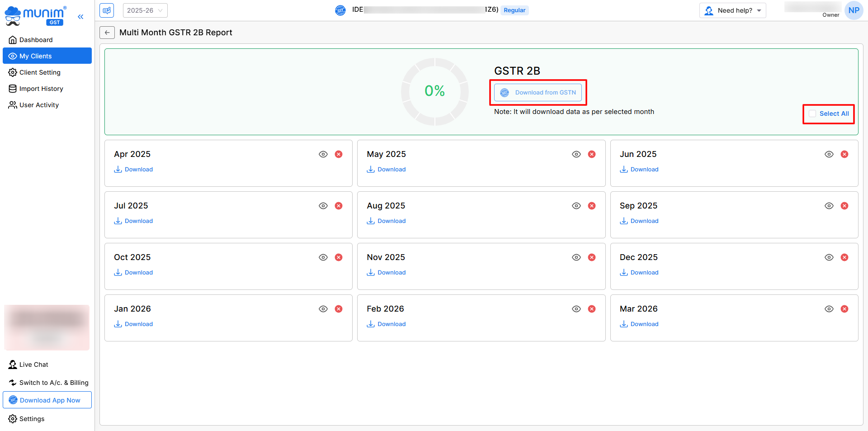Open the 2025-26 financial year dropdown

pyautogui.click(x=145, y=10)
